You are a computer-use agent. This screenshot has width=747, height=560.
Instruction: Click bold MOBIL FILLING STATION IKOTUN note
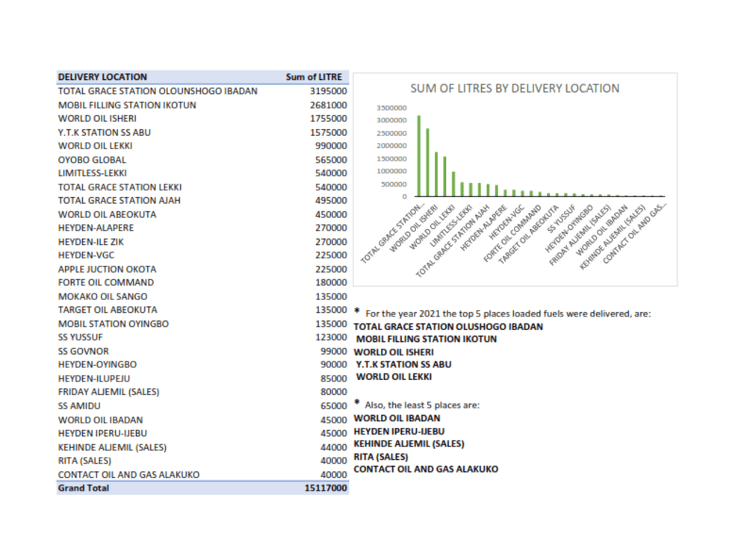point(427,339)
